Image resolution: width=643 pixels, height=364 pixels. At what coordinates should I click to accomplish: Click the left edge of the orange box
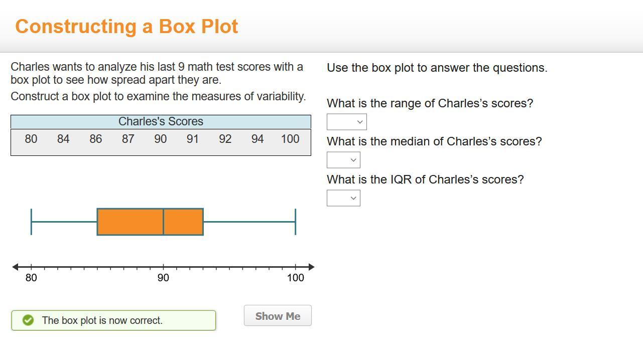97,222
